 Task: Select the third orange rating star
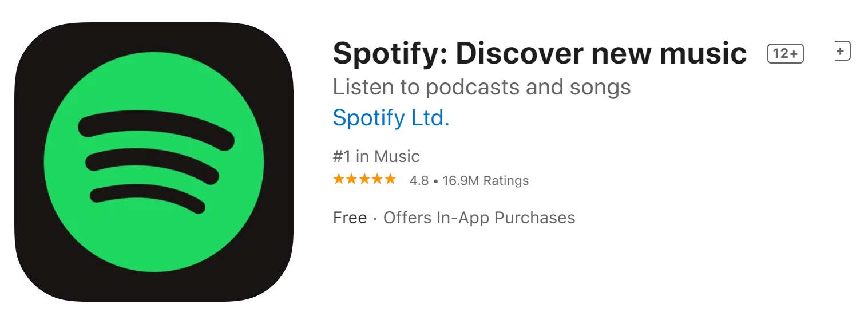(364, 180)
